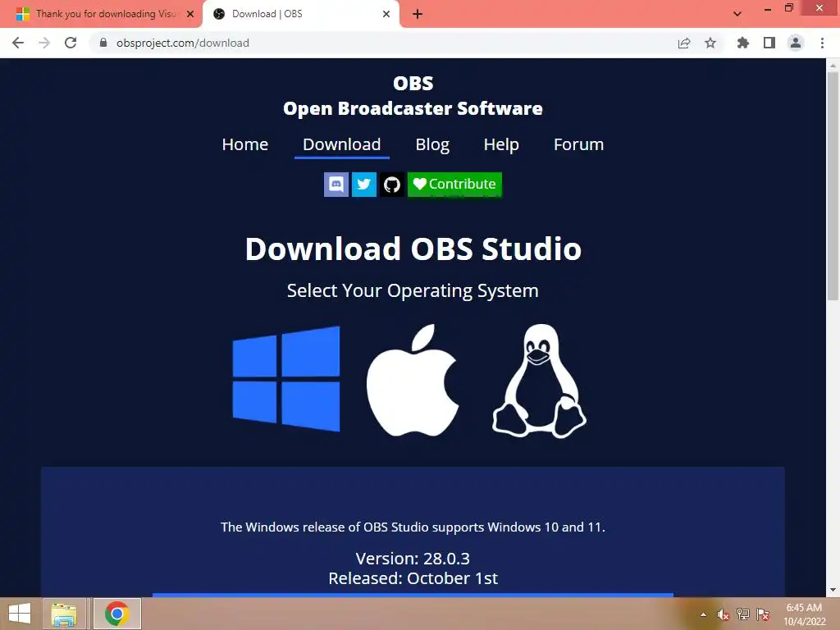Go to the Home nav item
840x630 pixels.
click(244, 144)
